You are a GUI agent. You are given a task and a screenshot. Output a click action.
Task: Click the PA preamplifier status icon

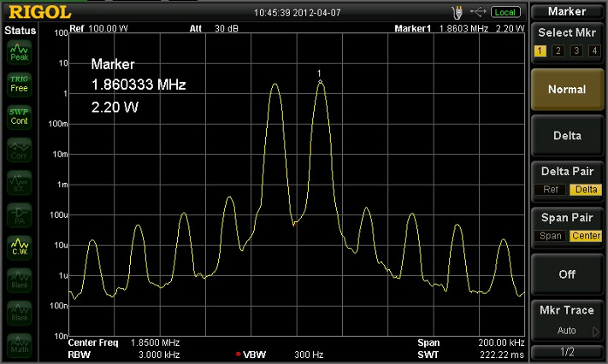(x=19, y=215)
